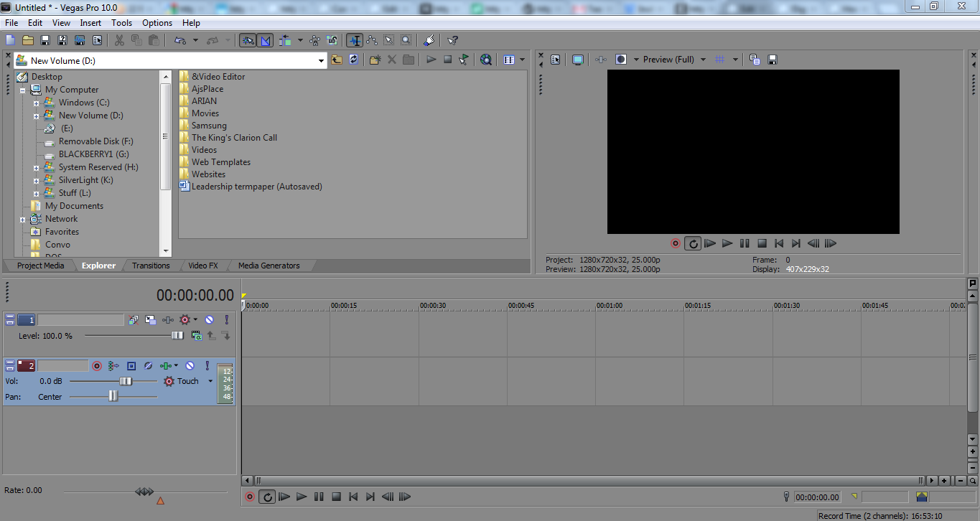Click the Vol slider handle on track 2
The height and width of the screenshot is (521, 980).
(x=126, y=381)
